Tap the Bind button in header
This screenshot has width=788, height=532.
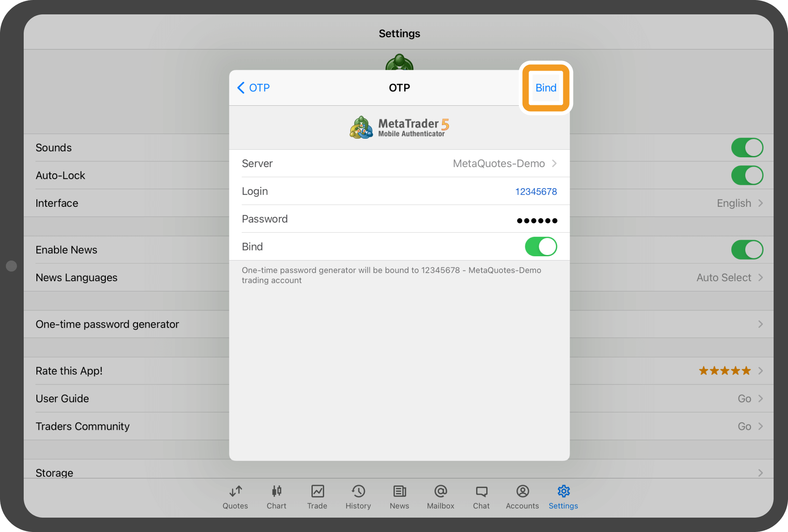pyautogui.click(x=546, y=88)
